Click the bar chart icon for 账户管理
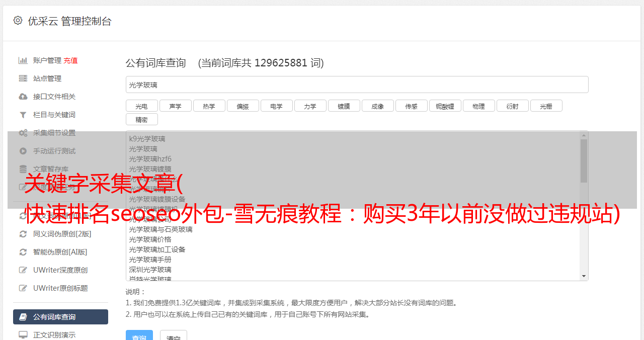Image resolution: width=644 pixels, height=340 pixels. [23, 60]
